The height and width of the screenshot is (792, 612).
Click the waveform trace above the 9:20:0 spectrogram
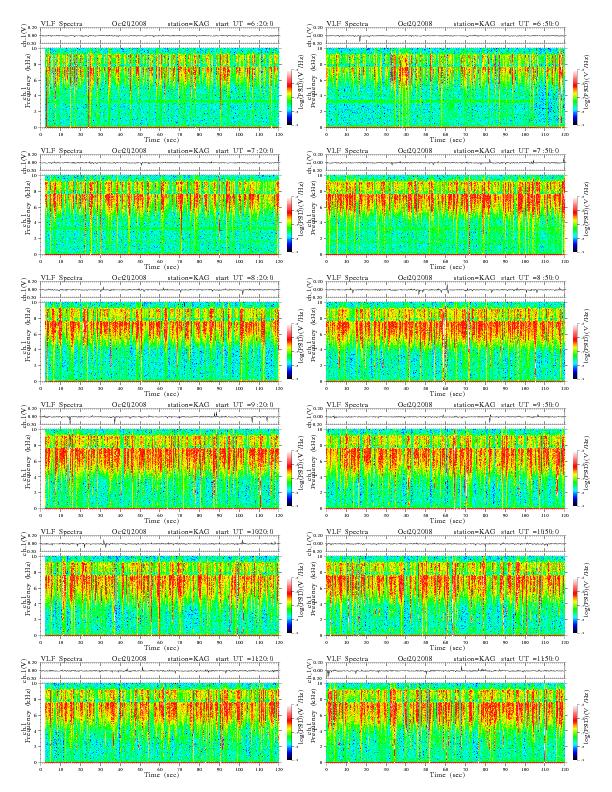[x=160, y=417]
